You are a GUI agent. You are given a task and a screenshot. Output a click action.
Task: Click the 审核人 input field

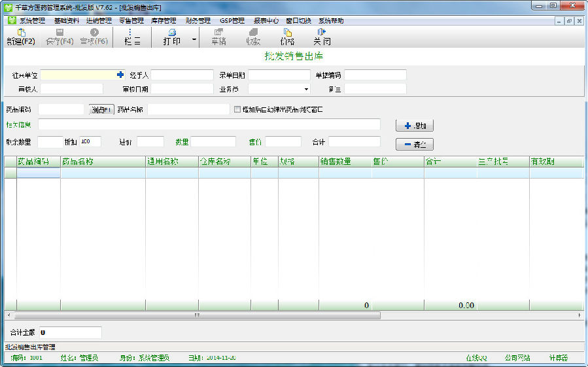tap(72, 88)
